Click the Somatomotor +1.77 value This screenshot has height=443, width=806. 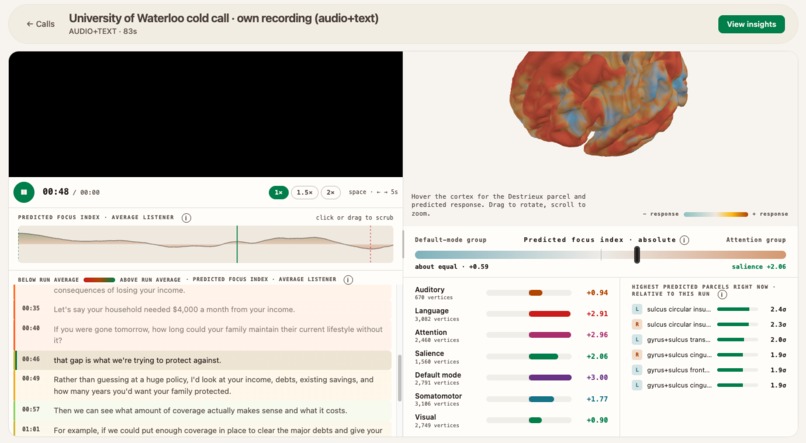tap(597, 399)
